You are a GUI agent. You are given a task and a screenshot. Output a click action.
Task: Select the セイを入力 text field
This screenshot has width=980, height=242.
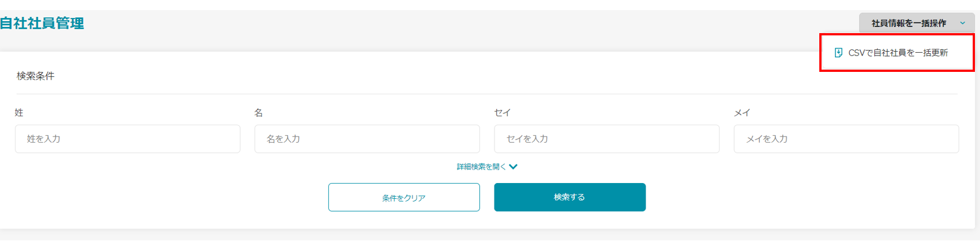coord(606,139)
